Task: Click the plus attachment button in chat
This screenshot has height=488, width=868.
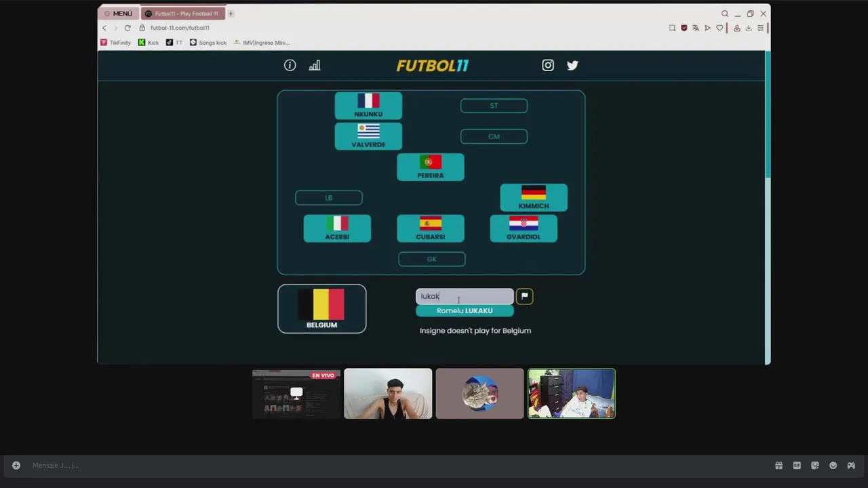Action: (16, 465)
